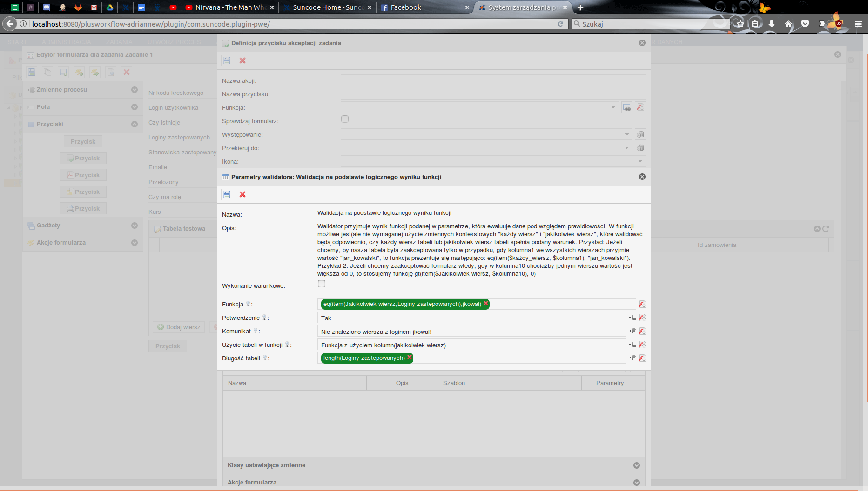The height and width of the screenshot is (491, 868).
Task: Click the Parametry column header
Action: [610, 383]
